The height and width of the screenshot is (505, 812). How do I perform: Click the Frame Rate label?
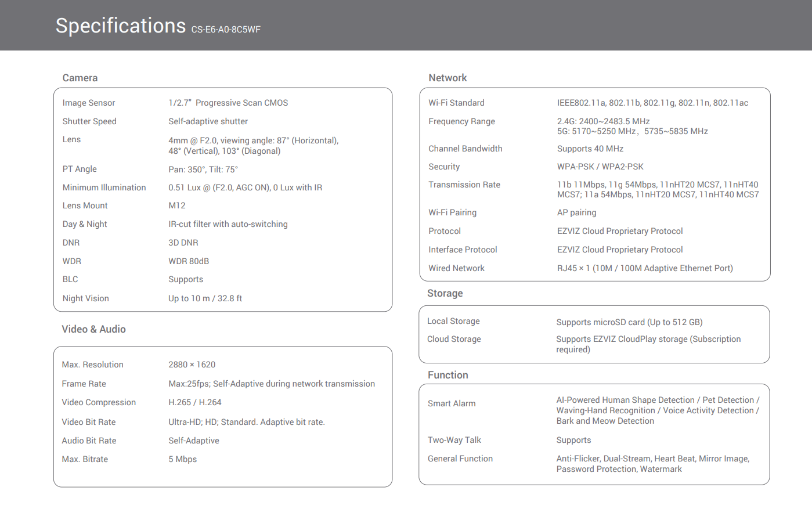click(84, 384)
